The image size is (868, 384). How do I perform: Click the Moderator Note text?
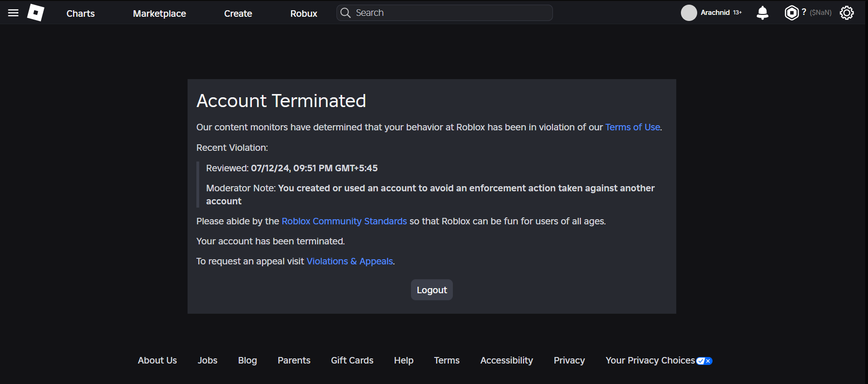pyautogui.click(x=430, y=195)
